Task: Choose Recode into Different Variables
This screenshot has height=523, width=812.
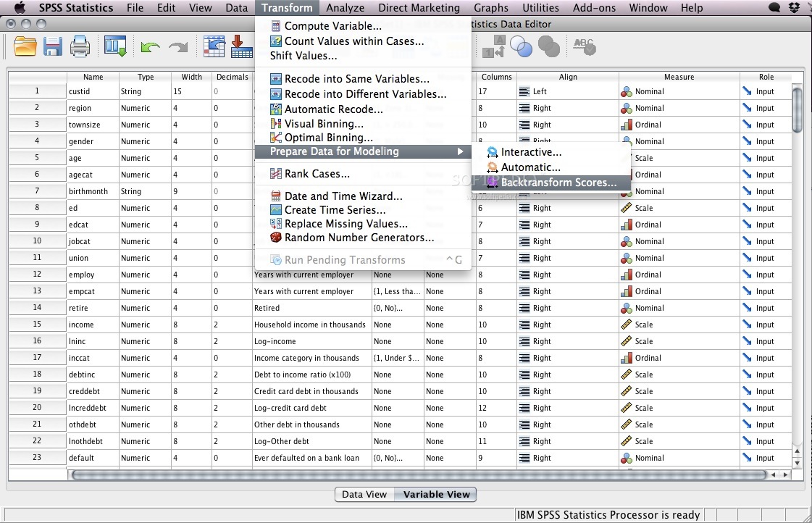Action: tap(363, 93)
